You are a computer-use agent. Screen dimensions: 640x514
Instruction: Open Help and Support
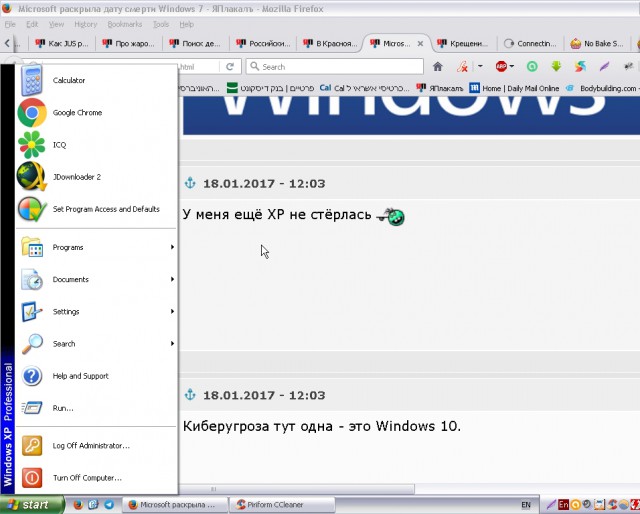(x=96, y=376)
